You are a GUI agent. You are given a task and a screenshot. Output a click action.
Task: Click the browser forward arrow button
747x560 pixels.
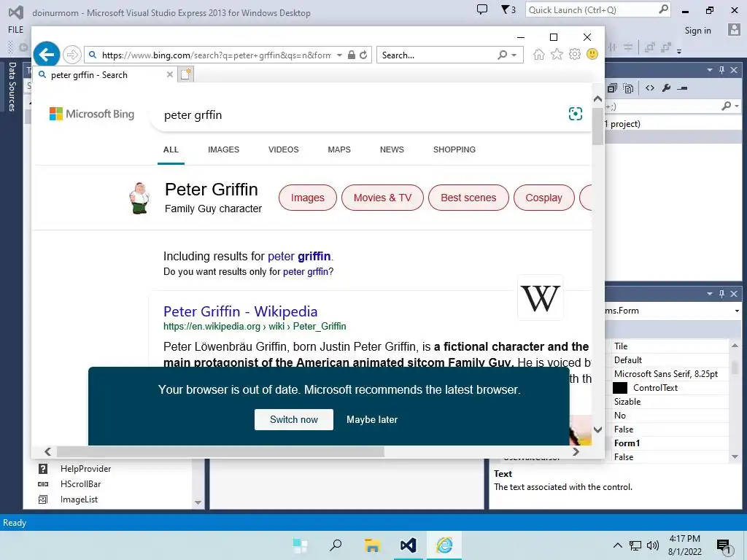72,55
